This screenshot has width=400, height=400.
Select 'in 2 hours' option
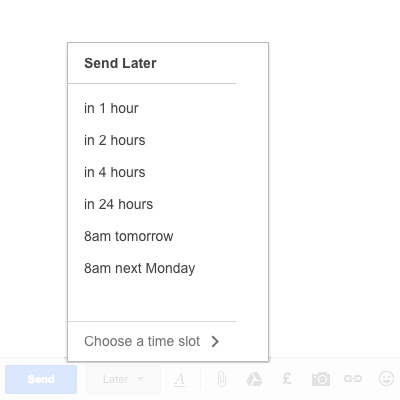pyautogui.click(x=114, y=140)
